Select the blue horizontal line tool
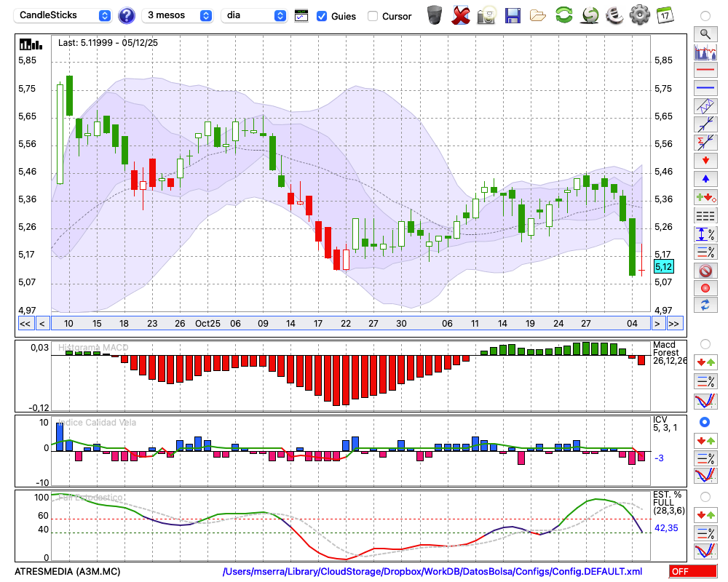728x582 pixels. coord(705,88)
